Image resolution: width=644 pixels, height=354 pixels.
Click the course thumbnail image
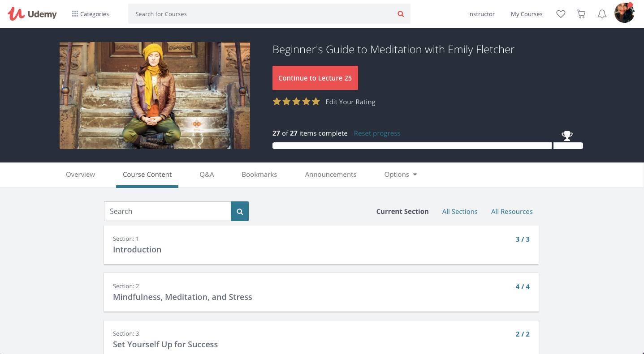(x=155, y=95)
